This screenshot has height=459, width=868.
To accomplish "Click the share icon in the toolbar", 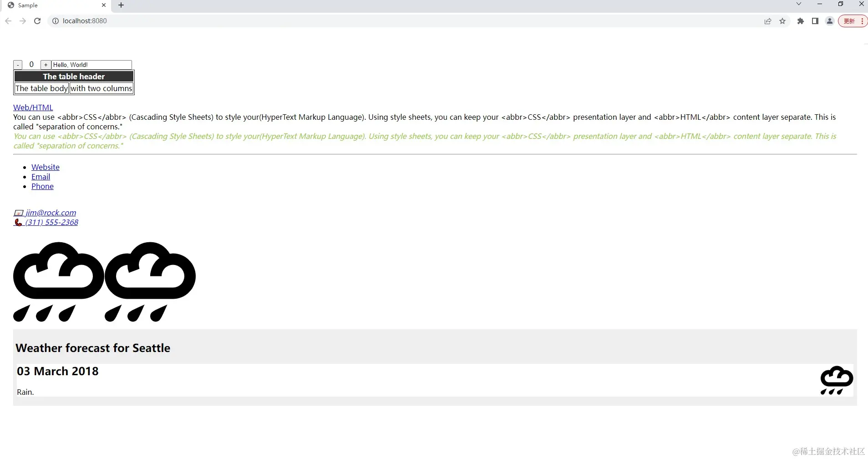I will point(768,21).
